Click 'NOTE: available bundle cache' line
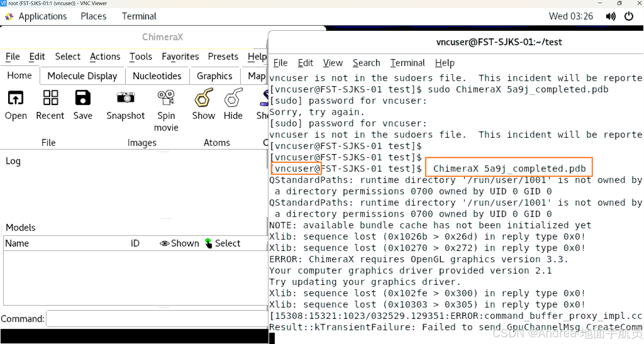Screen dimensions: 644x344 [x=430, y=225]
